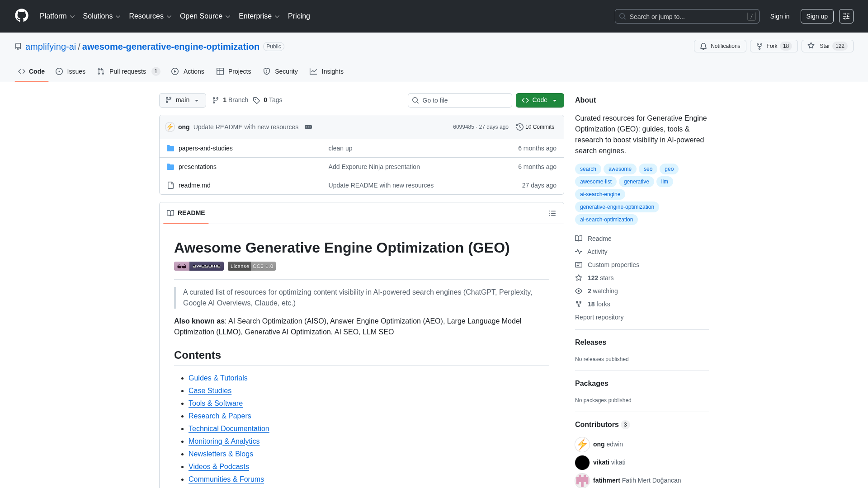
Task: Open the Open Source header menu
Action: 205,16
